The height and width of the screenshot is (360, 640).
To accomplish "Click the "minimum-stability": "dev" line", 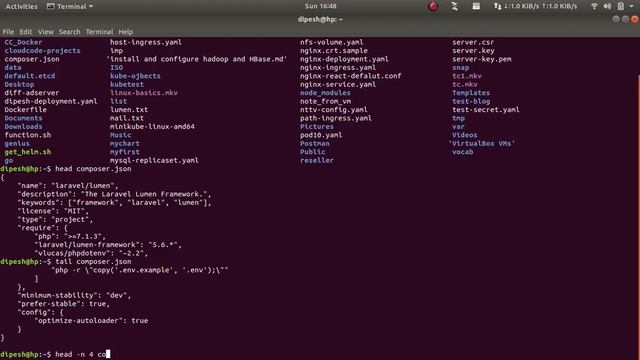I will [x=74, y=296].
